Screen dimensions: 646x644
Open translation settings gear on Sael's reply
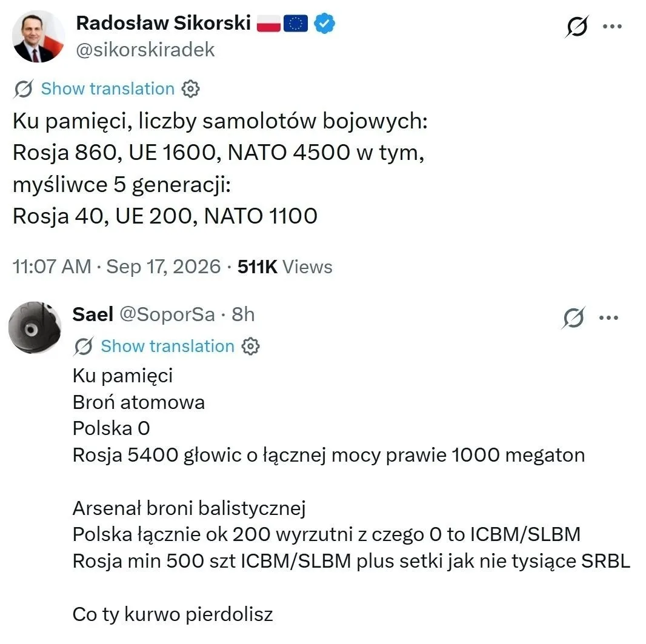(x=250, y=347)
